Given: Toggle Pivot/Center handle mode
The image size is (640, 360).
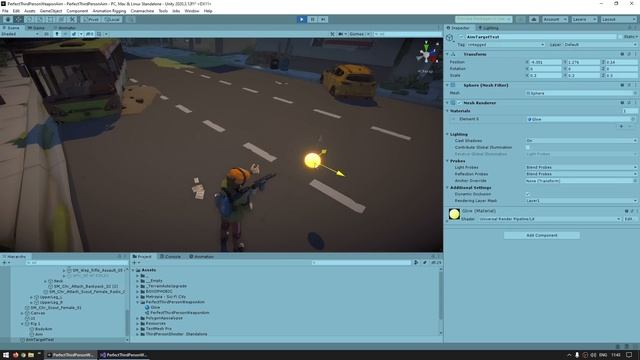Looking at the screenshot, I should 91,19.
